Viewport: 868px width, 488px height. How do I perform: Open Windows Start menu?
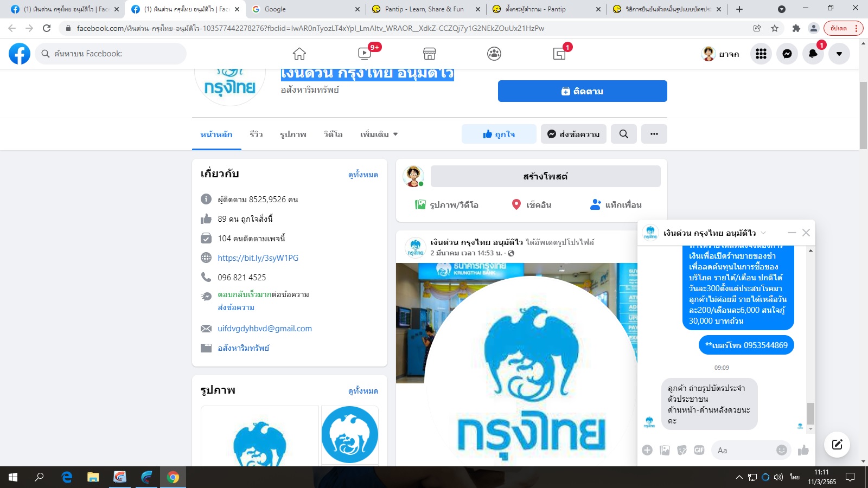[x=13, y=477]
